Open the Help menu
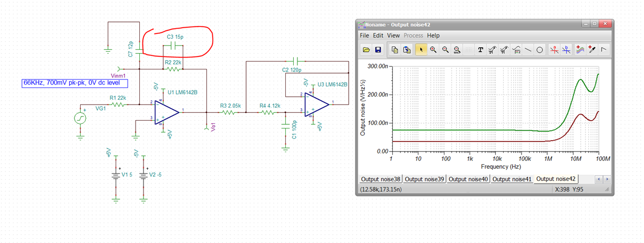The image size is (644, 243). pyautogui.click(x=434, y=36)
